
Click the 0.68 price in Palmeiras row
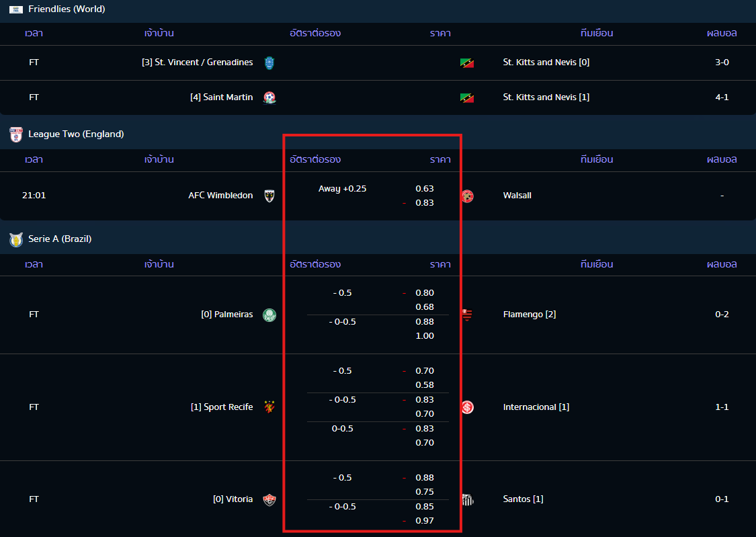[x=425, y=306]
